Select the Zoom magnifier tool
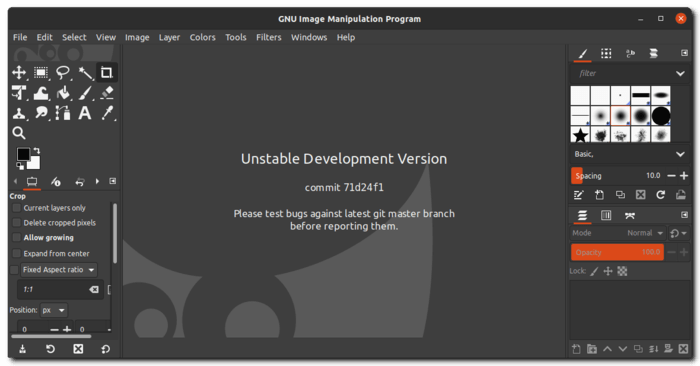This screenshot has height=366, width=700. click(x=19, y=133)
